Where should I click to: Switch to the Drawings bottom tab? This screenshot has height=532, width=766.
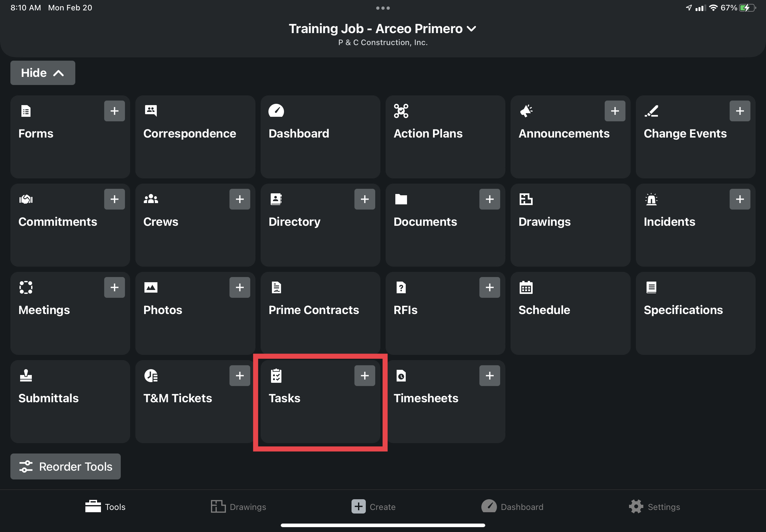(239, 507)
